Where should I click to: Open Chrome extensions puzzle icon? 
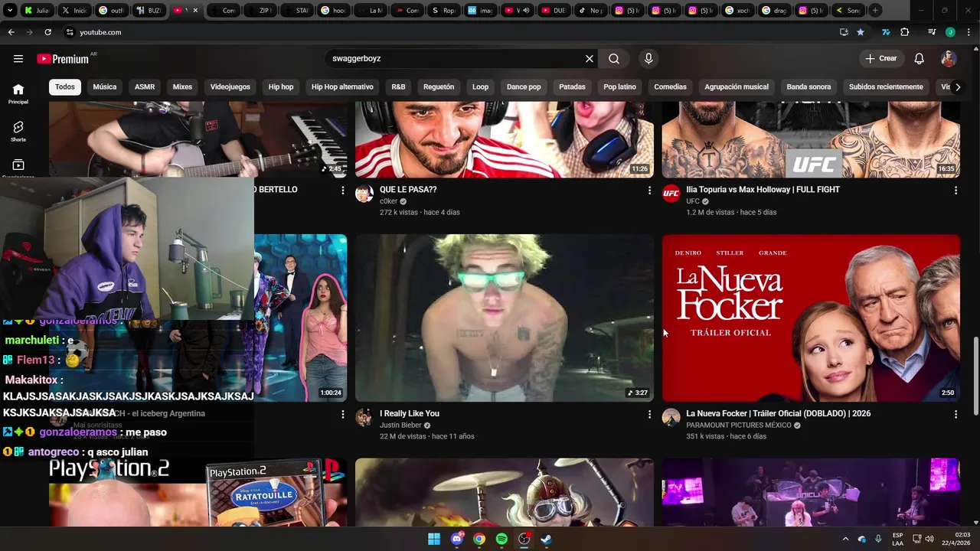905,32
